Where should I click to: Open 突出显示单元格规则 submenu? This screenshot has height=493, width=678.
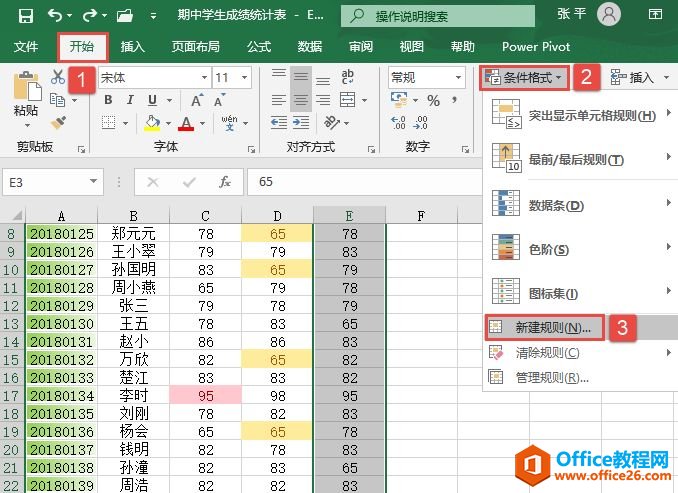[x=582, y=115]
